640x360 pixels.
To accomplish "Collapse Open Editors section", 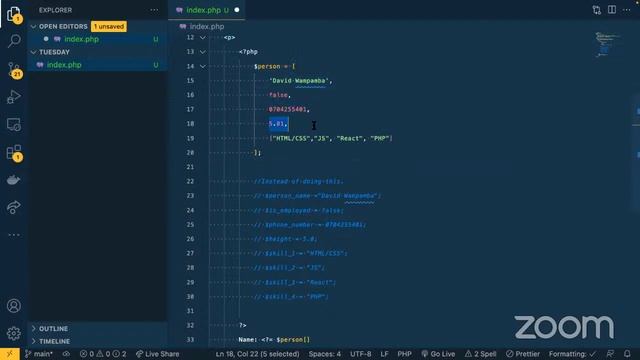I will [33, 27].
